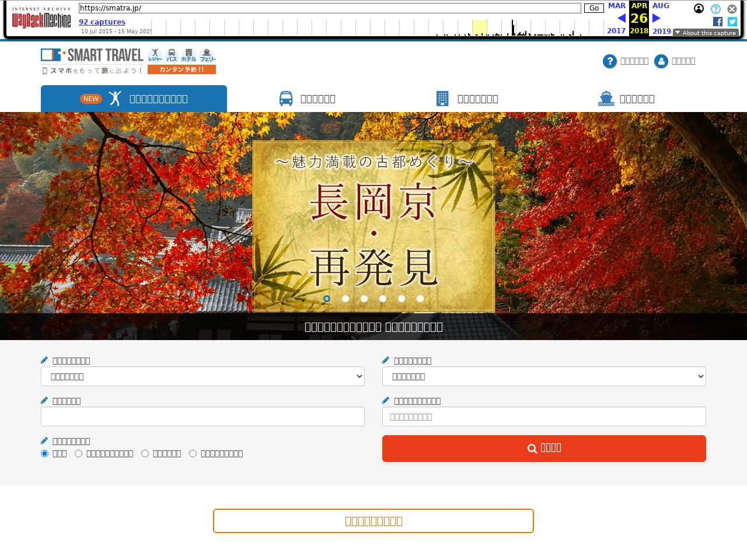Select the second radio option with longest label
Image resolution: width=747 pixels, height=560 pixels.
(79, 453)
